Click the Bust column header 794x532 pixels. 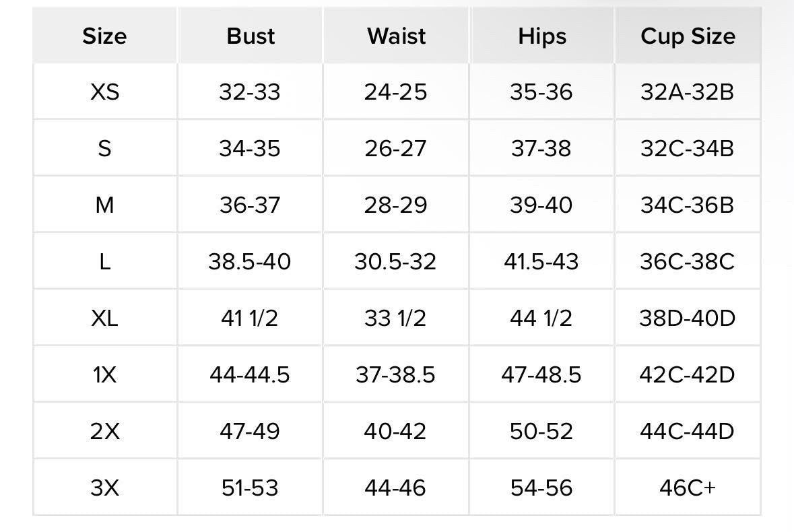250,36
